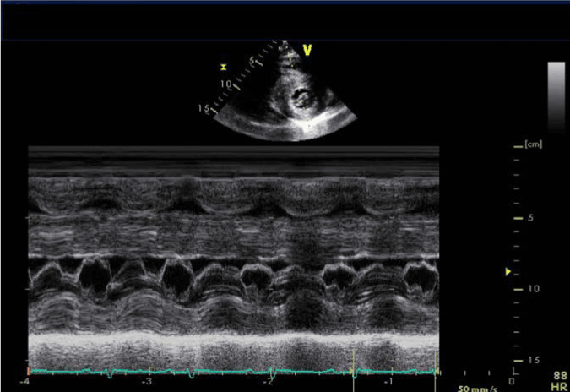570x392 pixels.
Task: Click the -3 second time marker
Action: click(x=149, y=382)
